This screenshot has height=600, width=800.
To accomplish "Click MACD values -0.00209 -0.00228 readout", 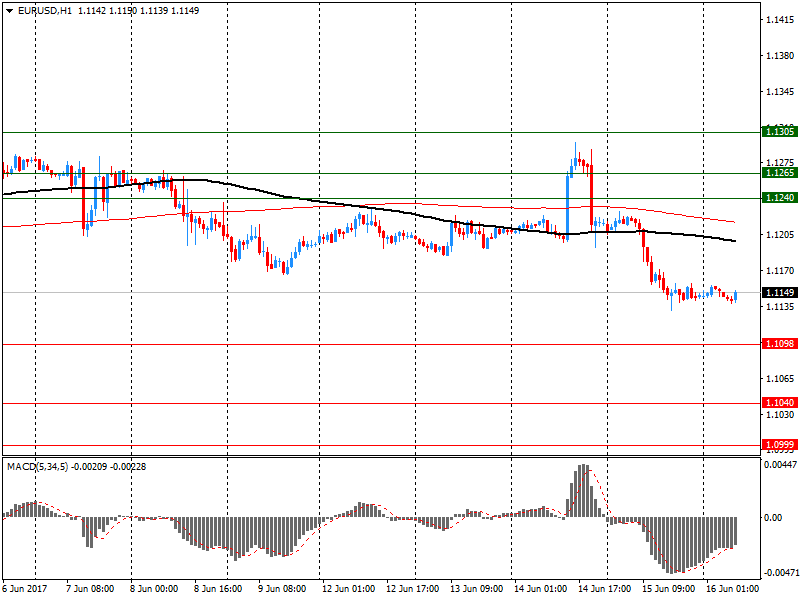I will click(x=109, y=467).
